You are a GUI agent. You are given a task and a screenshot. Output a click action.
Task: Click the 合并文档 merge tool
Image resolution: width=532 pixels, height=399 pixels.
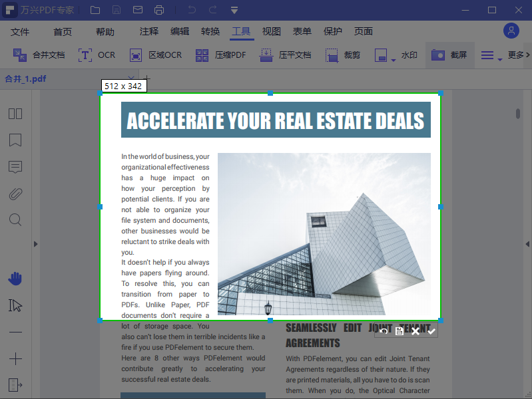[x=39, y=55]
